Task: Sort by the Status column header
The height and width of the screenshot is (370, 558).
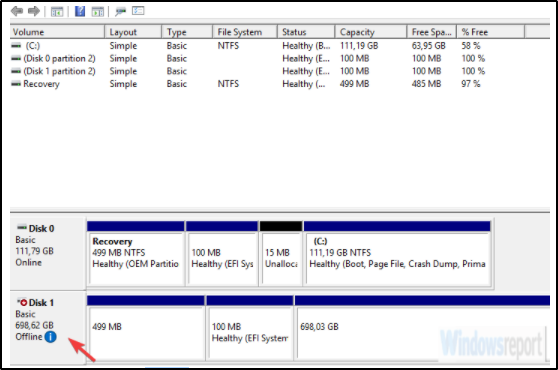Action: point(306,32)
